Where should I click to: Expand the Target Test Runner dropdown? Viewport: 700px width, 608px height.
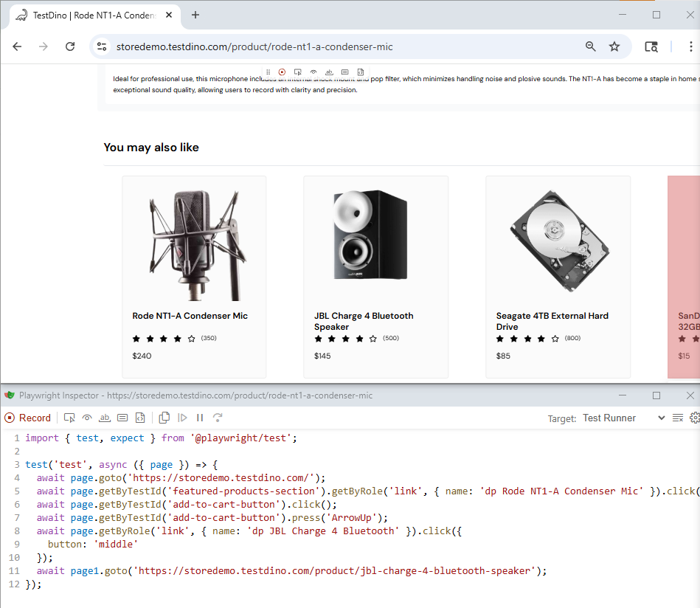623,418
